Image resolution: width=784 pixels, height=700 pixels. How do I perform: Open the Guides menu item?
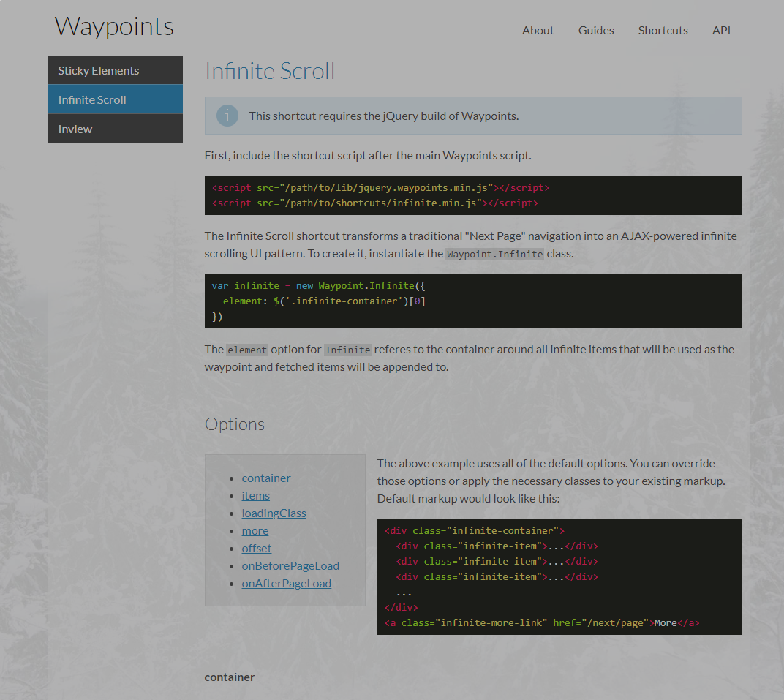596,30
